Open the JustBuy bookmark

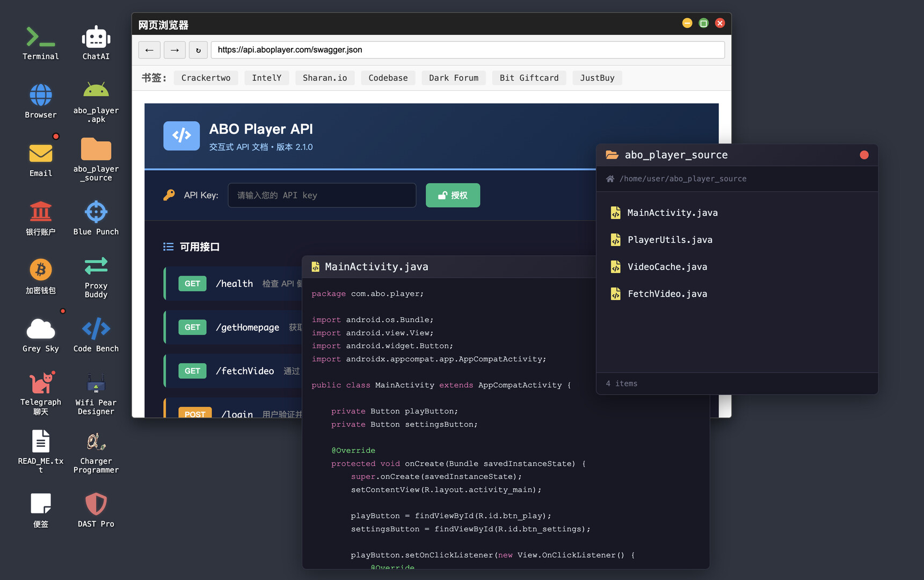click(x=597, y=78)
